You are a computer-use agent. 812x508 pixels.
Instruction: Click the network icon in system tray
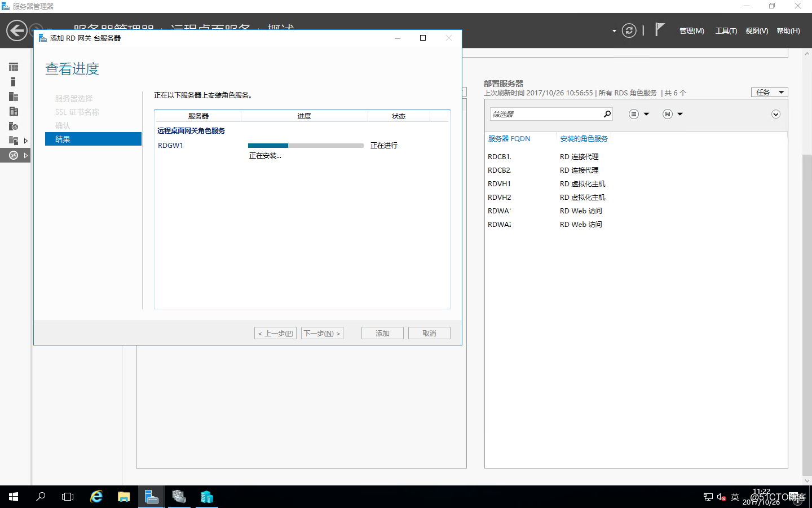click(x=708, y=497)
